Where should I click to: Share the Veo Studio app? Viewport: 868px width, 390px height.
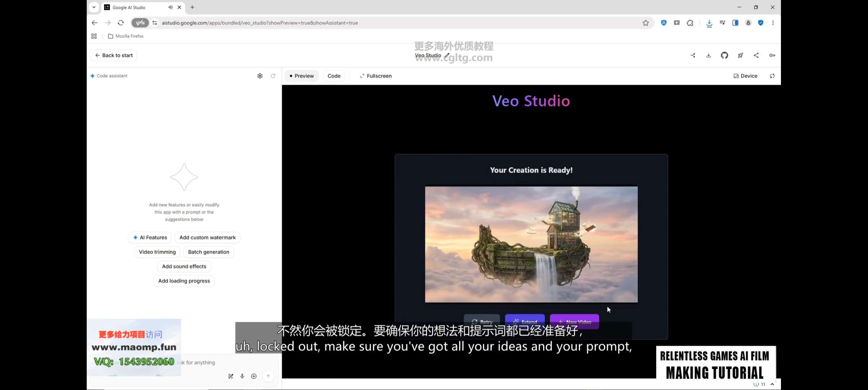756,56
